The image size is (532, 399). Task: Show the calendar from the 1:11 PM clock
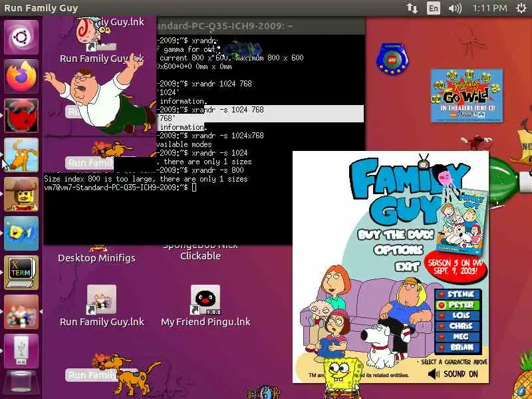pyautogui.click(x=489, y=8)
